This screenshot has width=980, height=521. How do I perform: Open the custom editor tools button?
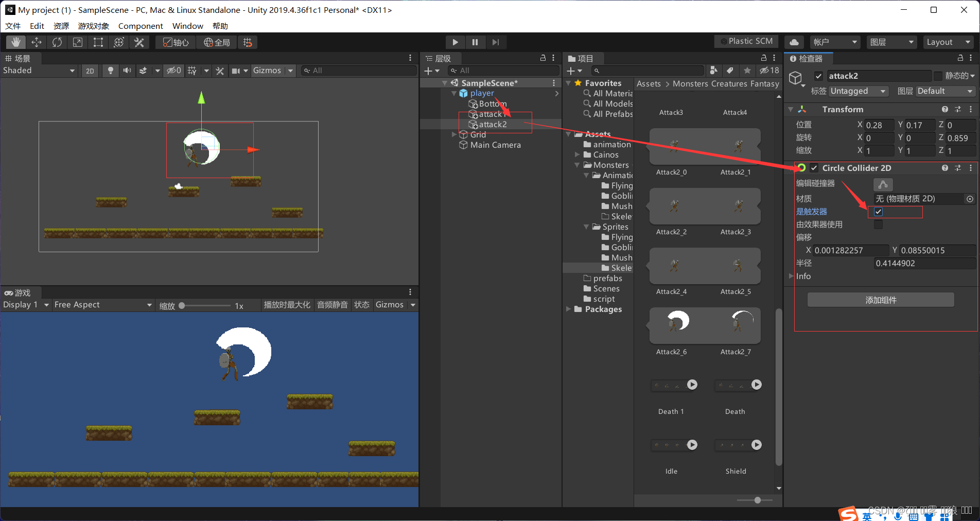139,42
